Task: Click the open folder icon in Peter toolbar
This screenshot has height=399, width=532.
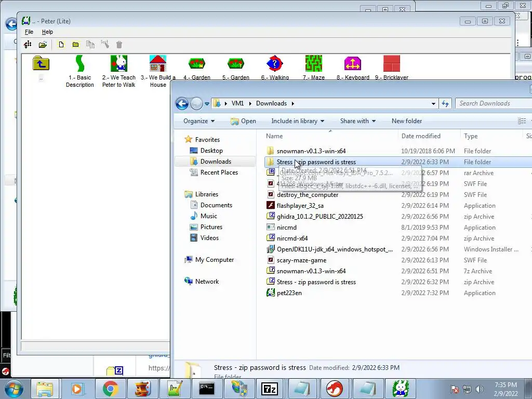Action: tap(43, 45)
